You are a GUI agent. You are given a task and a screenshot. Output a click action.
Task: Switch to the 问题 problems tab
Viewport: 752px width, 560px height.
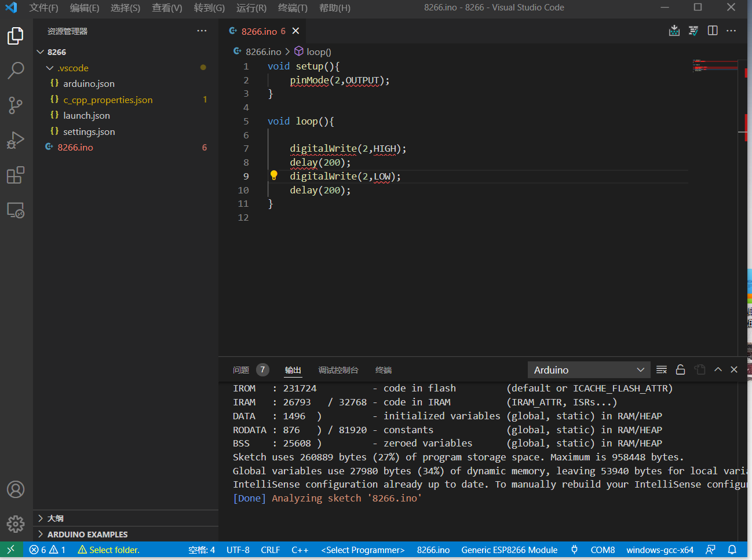click(x=241, y=369)
